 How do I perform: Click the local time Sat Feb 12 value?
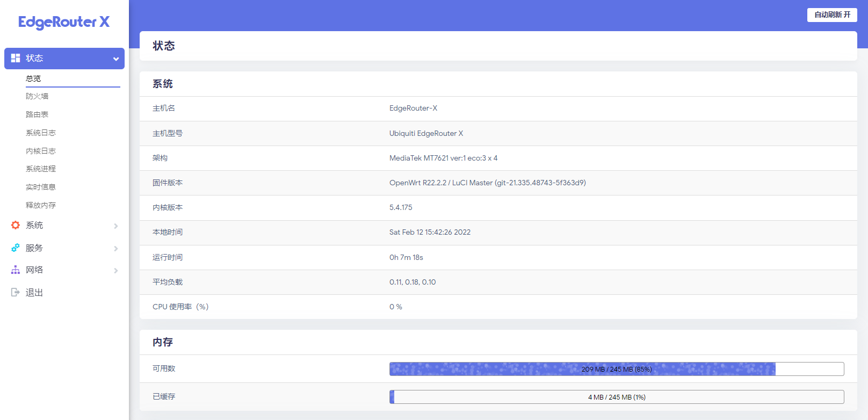click(430, 232)
